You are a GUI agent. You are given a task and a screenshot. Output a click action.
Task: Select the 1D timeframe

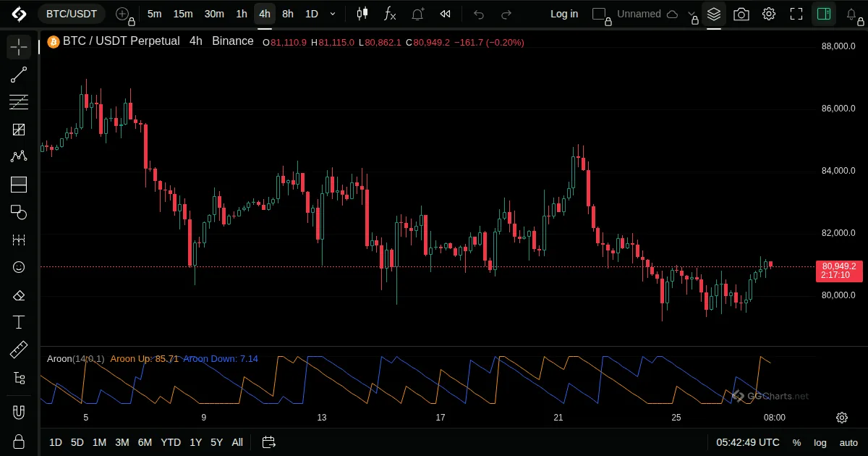(311, 14)
